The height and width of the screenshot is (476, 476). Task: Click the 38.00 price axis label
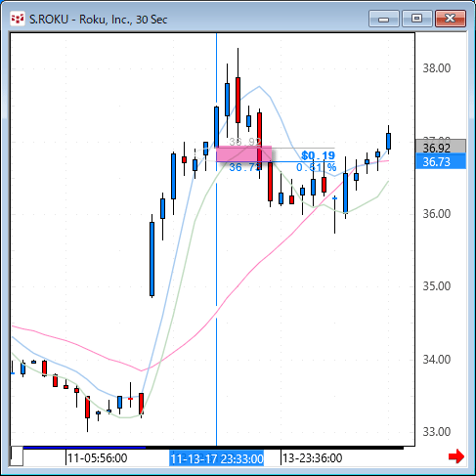click(437, 68)
